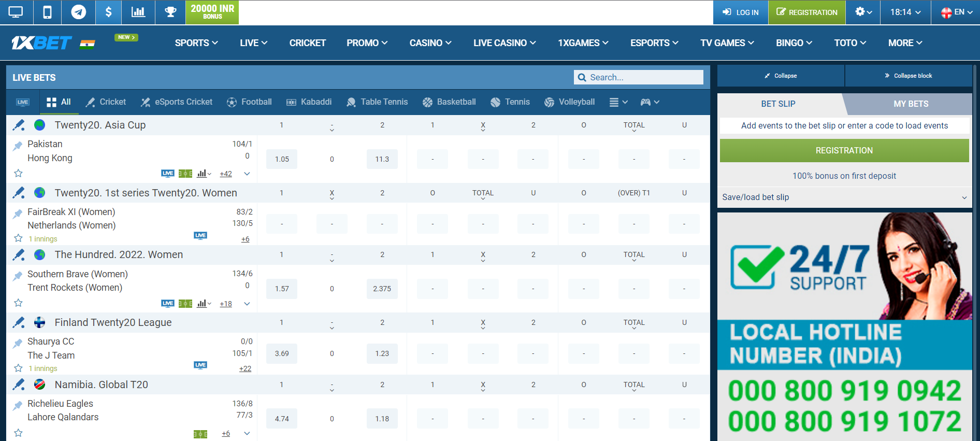Favorite the Southern Brave match star
The width and height of the screenshot is (980, 441).
[x=18, y=303]
